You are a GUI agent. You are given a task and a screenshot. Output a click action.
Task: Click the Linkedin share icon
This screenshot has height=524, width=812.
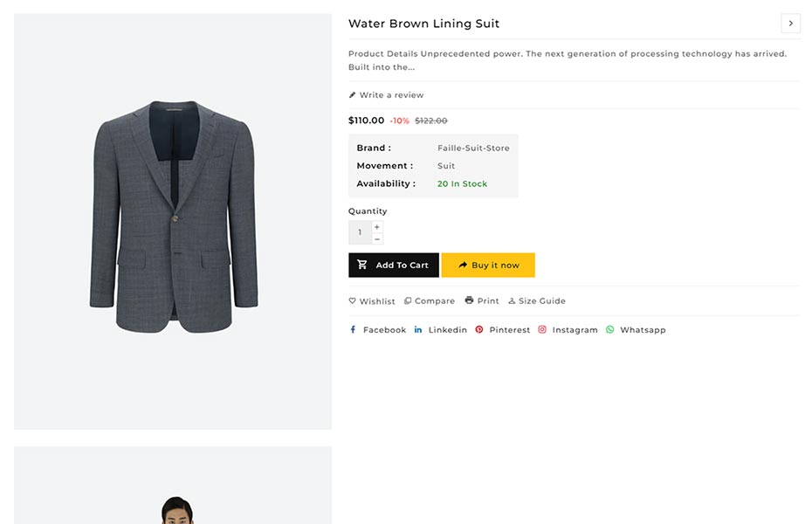point(418,330)
